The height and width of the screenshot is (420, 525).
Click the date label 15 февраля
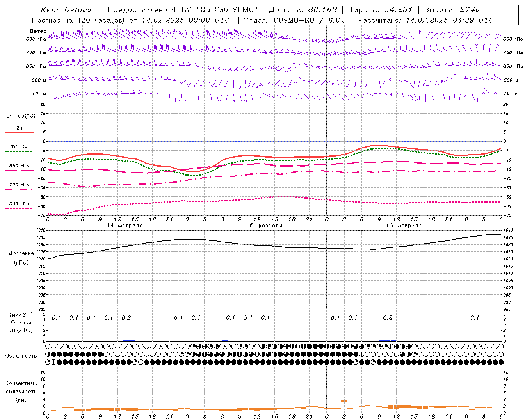(264, 226)
